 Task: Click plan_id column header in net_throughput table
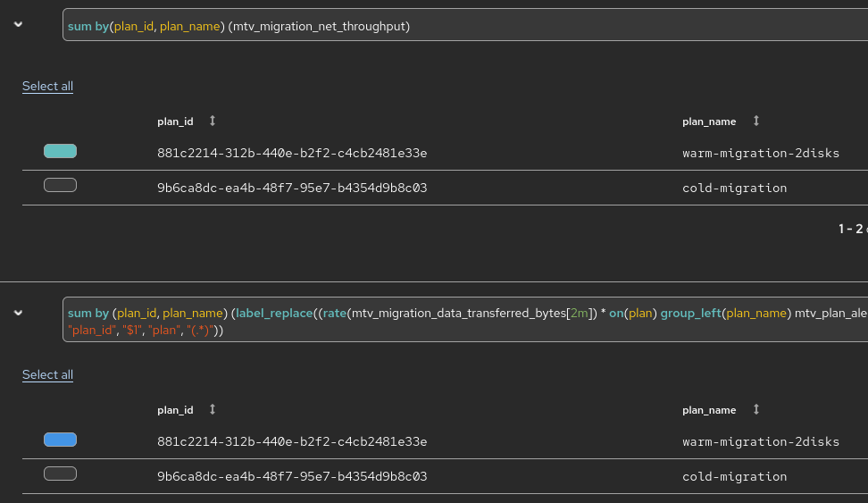175,122
